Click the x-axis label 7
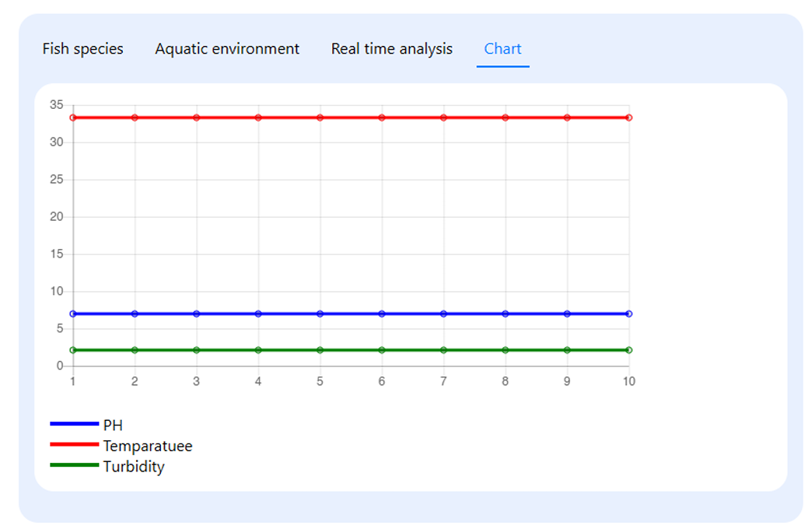The image size is (812, 529). (x=443, y=381)
